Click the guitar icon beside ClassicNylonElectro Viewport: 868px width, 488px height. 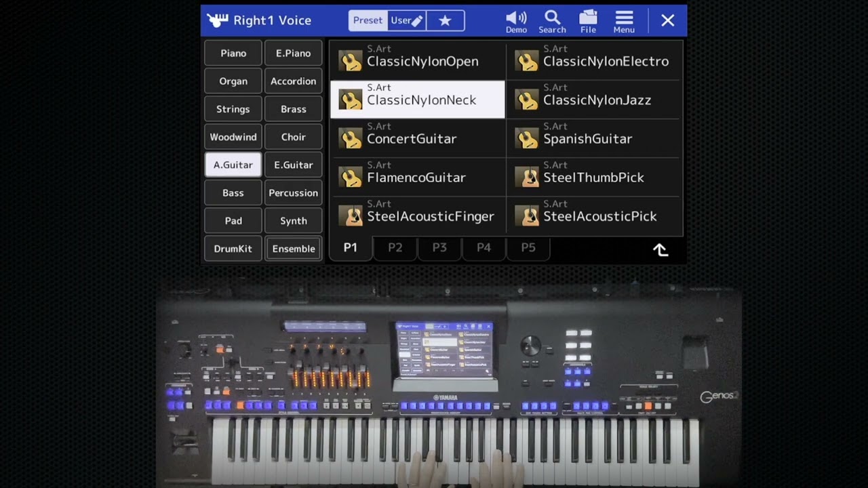click(x=527, y=61)
